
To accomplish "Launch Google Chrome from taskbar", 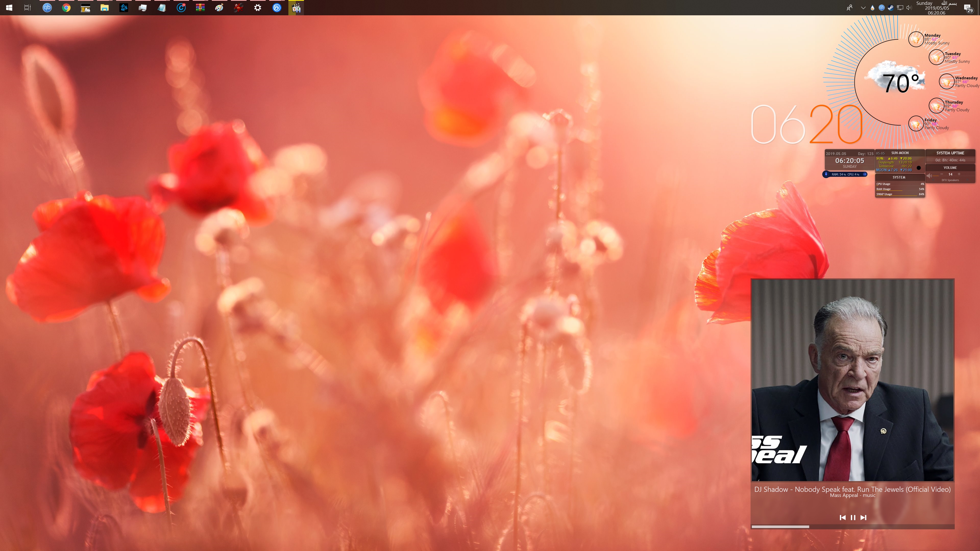I will pos(66,8).
